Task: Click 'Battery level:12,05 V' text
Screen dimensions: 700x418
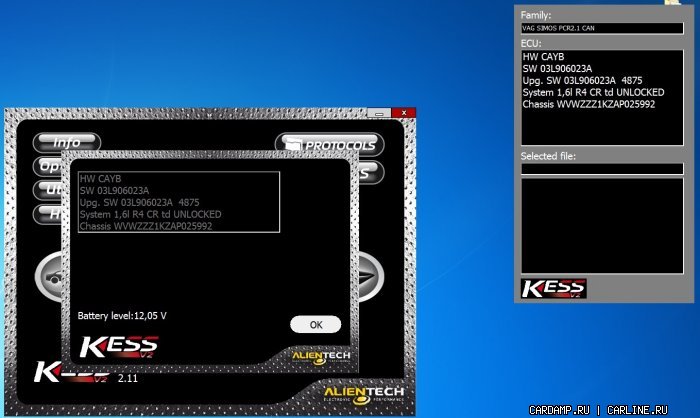Action: tap(122, 316)
